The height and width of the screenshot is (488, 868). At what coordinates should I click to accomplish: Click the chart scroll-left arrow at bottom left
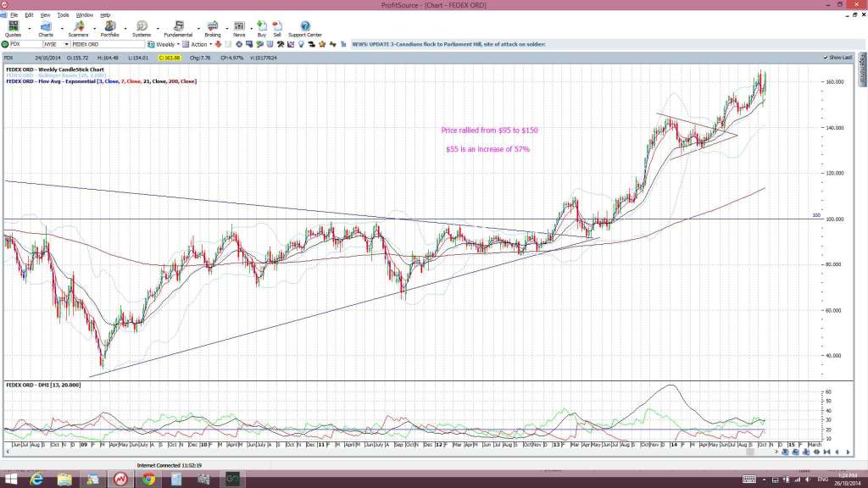coord(8,452)
